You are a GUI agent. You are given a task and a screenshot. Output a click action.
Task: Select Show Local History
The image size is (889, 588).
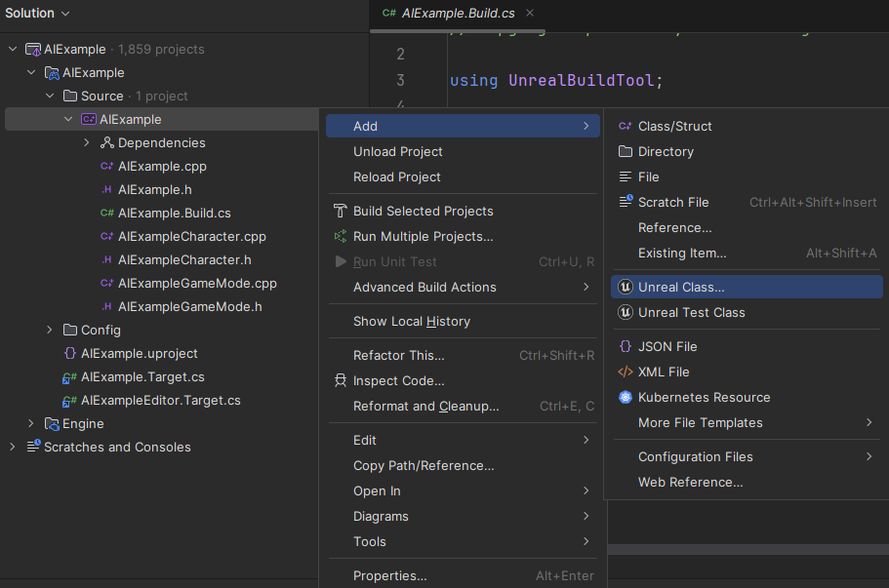[463, 321]
